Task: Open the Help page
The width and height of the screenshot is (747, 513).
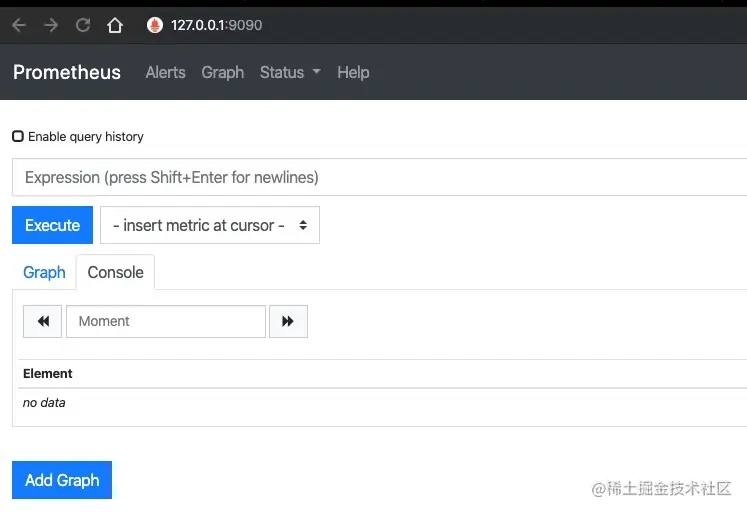Action: point(353,72)
